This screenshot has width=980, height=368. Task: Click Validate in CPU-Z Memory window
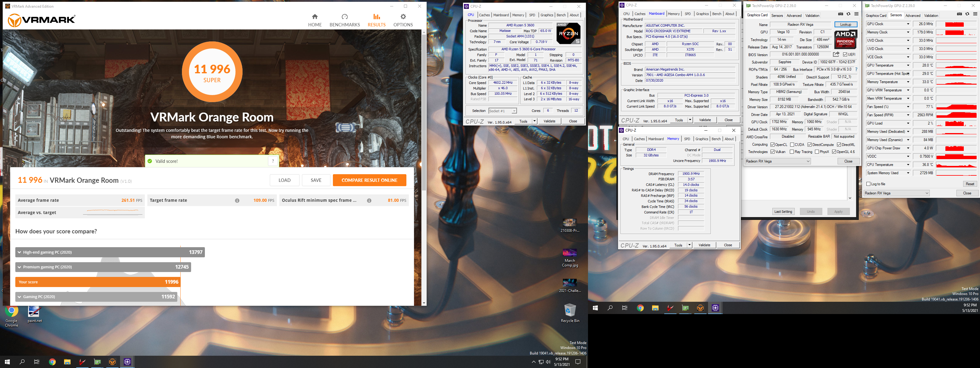tap(704, 245)
